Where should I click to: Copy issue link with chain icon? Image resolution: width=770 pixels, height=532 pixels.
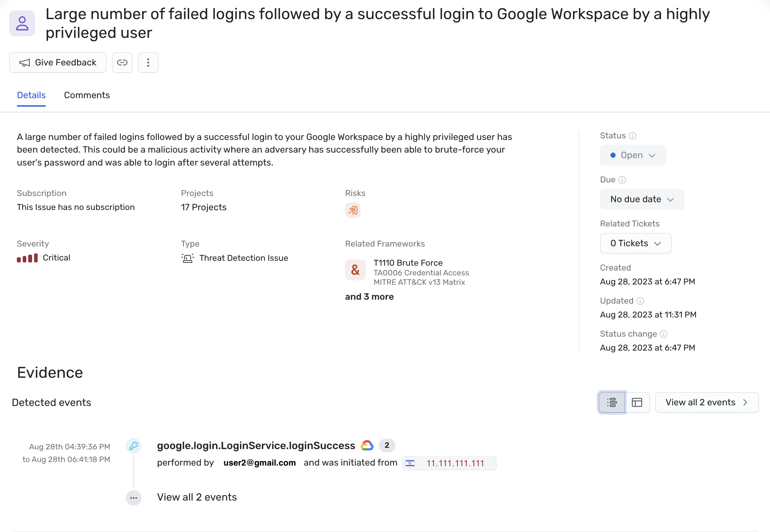pos(122,63)
